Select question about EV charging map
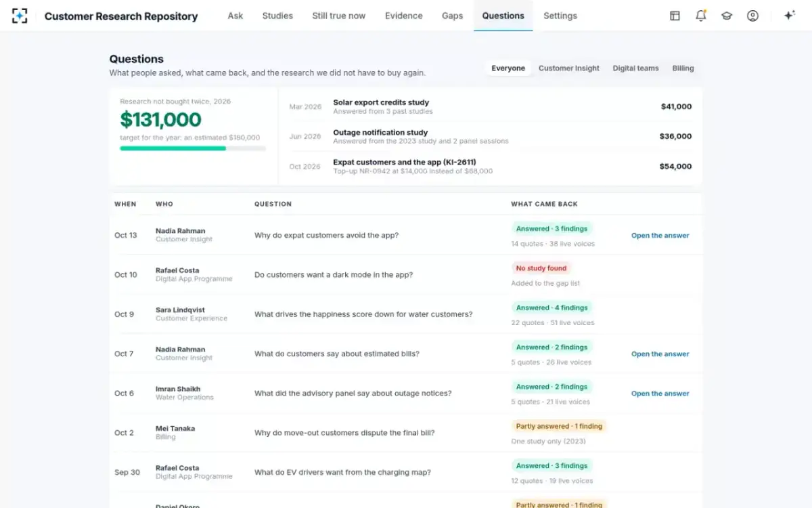 tap(342, 473)
